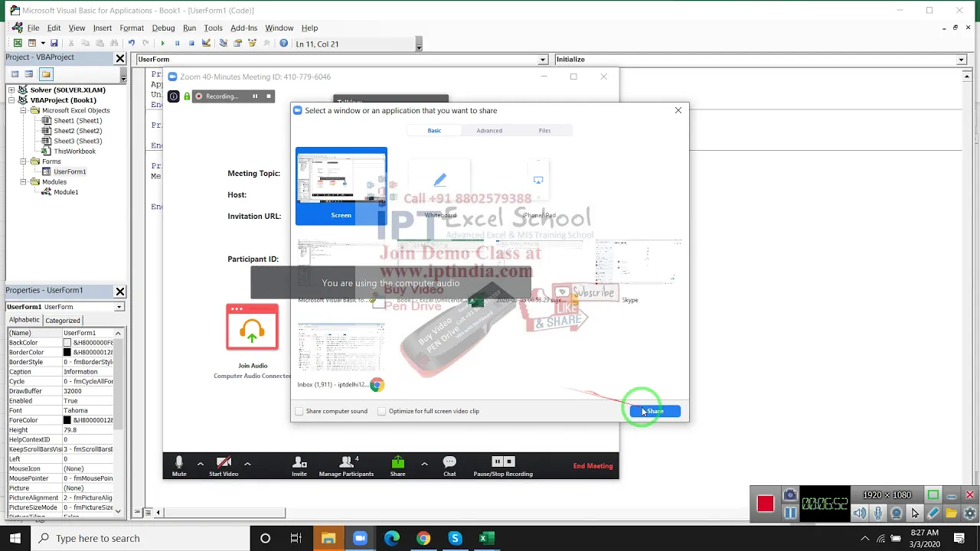Click Start Video in Zoom toolbar
This screenshot has height=551, width=980.
(224, 466)
